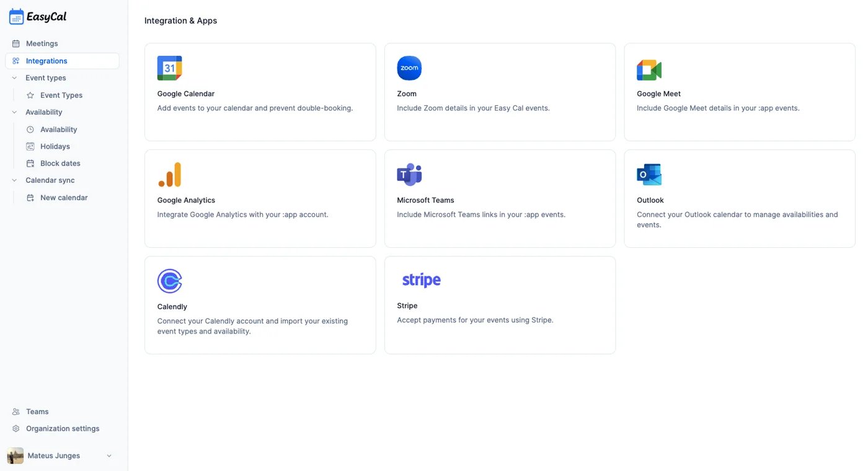The height and width of the screenshot is (471, 868).
Task: Click the EasyCal brand name text
Action: pyautogui.click(x=46, y=17)
